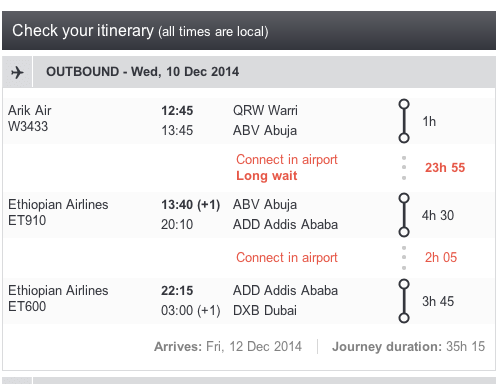Click the 13:40 (+1) Abuja departure time
The height and width of the screenshot is (384, 500).
(x=190, y=205)
